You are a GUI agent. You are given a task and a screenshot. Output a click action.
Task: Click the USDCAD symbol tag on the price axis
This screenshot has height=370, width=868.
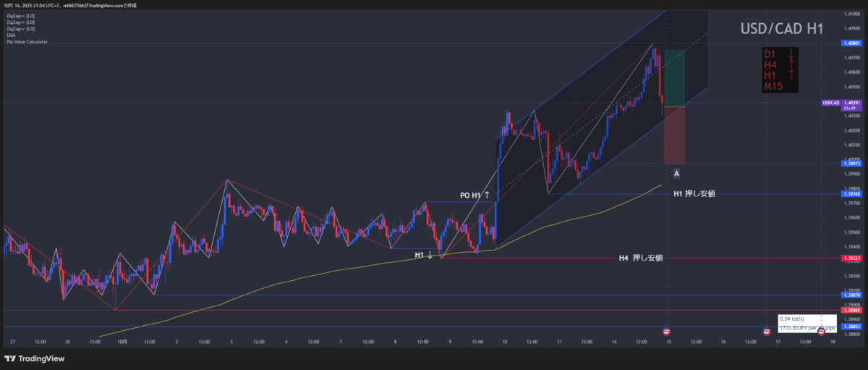[830, 103]
